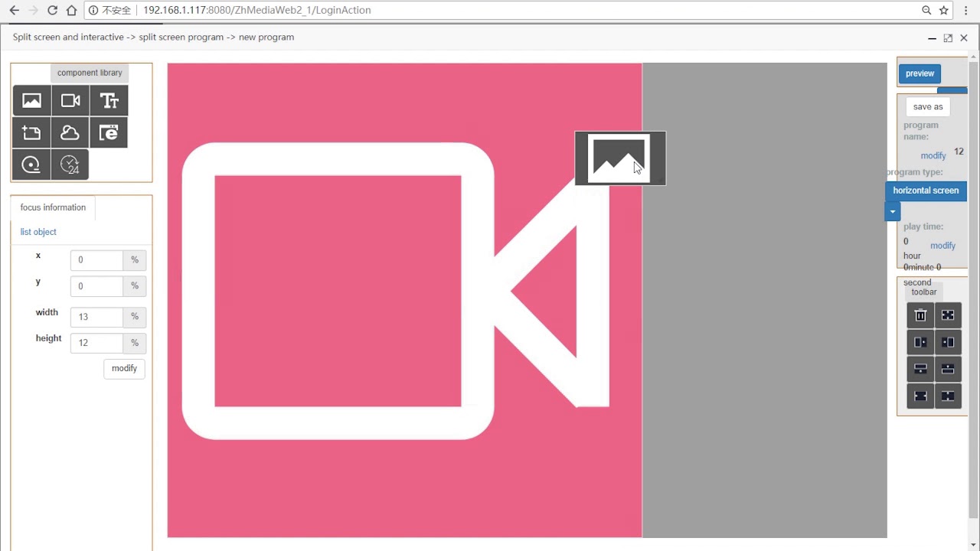Click the large video placeholder on canvas
Screen dimensions: 980x551
pyautogui.click(x=404, y=300)
